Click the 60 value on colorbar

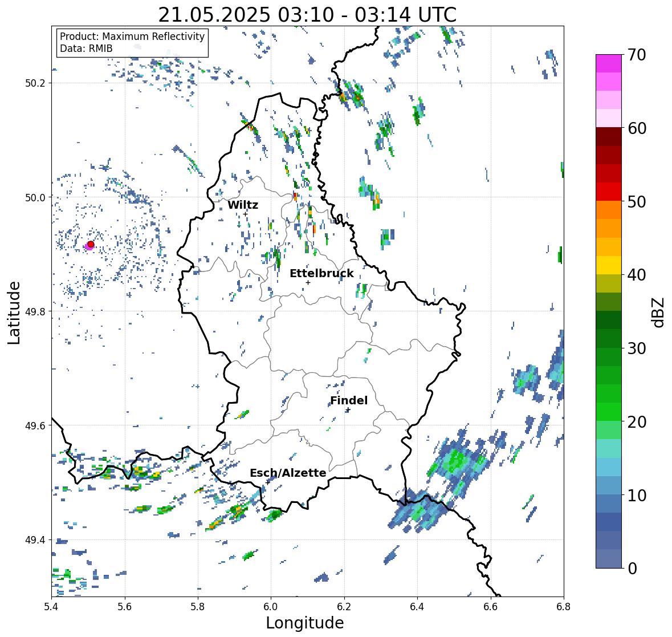pyautogui.click(x=637, y=128)
